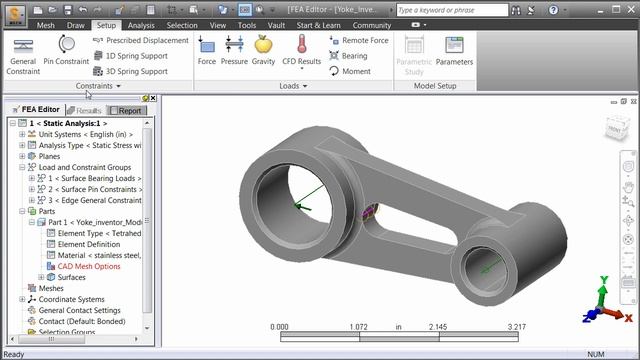
Task: Choose 1D Spring Support
Action: click(x=131, y=56)
